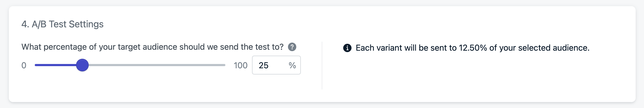Viewport: 644px width, 108px height.
Task: Click the slider's minimum label 0
Action: (24, 65)
